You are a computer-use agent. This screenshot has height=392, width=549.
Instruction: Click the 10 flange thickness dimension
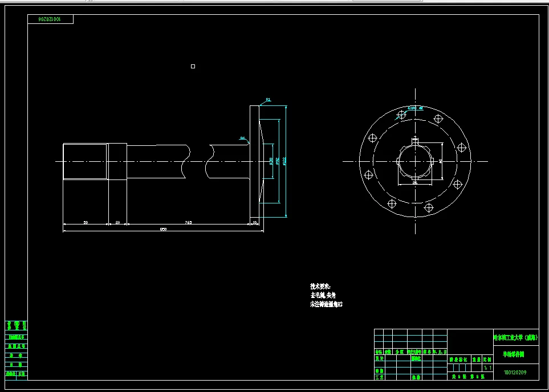coord(254,223)
